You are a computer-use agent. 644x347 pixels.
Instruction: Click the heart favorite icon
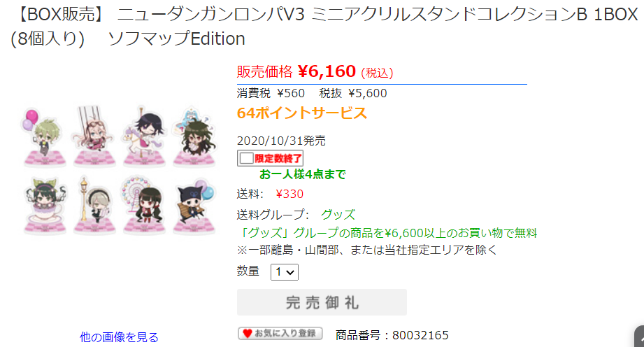click(x=248, y=334)
